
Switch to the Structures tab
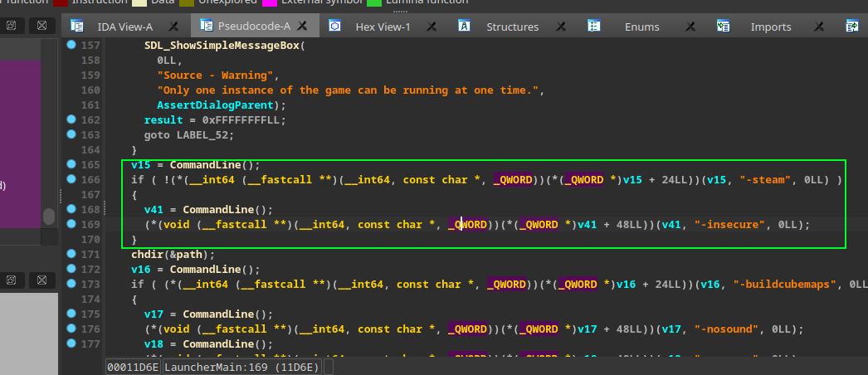point(512,27)
